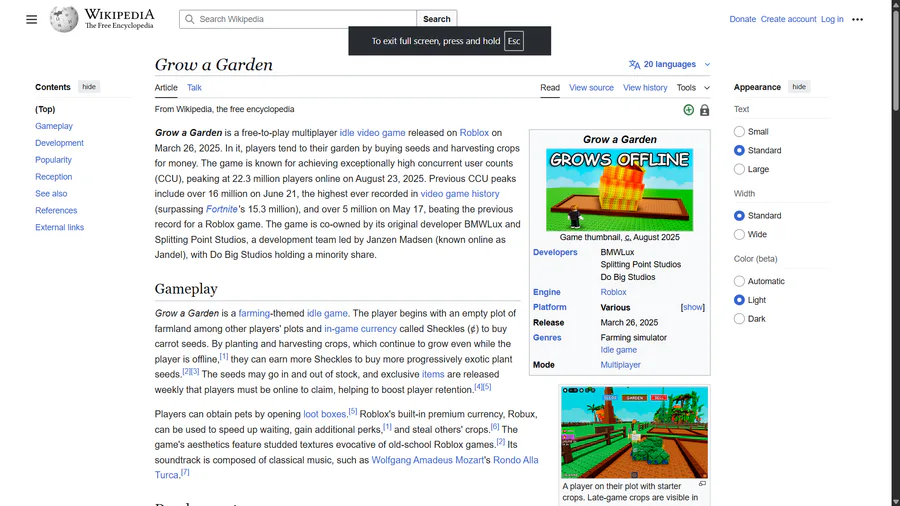
Task: Click the magnifier icon in search box
Action: coord(190,19)
